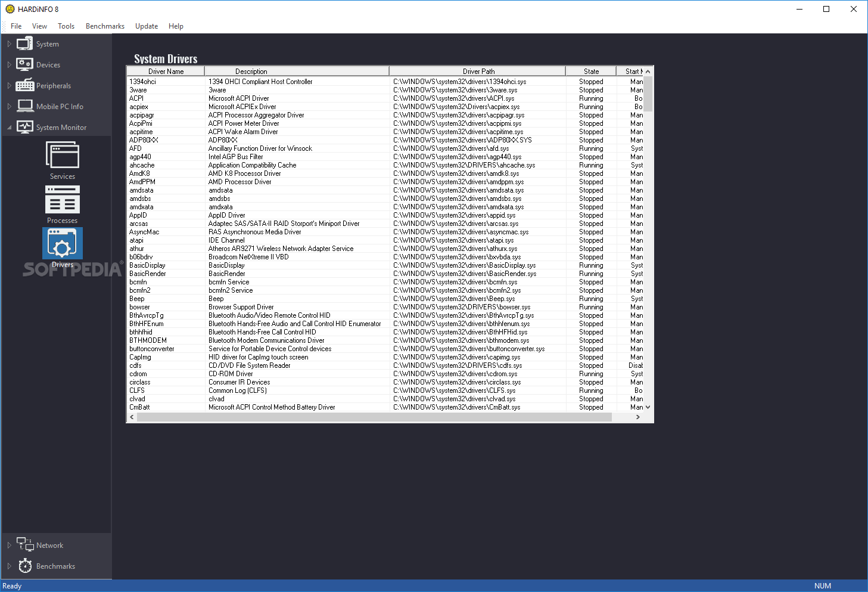This screenshot has height=592, width=868.
Task: Click the Running state of AFD row
Action: click(x=591, y=148)
